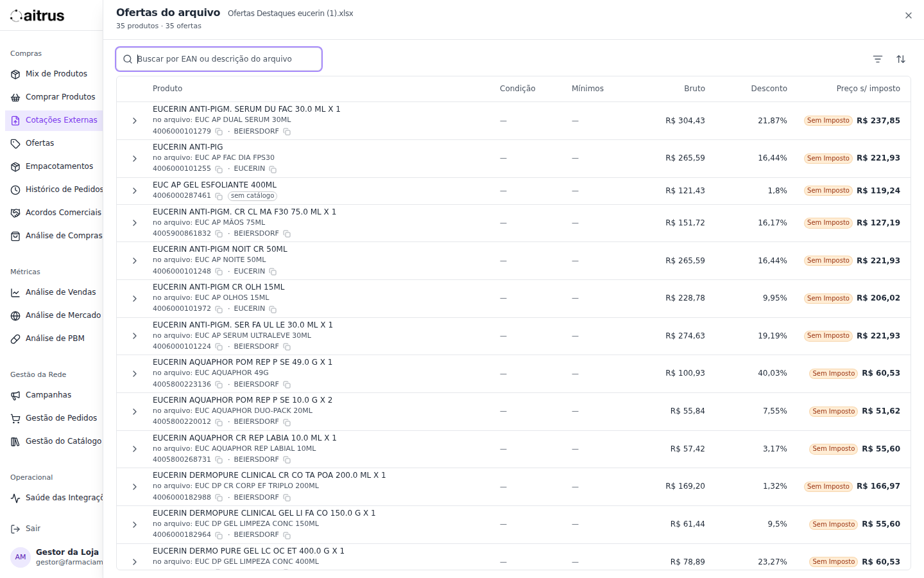924x578 pixels.
Task: Copy EAN 4006000101279
Action: pos(219,132)
